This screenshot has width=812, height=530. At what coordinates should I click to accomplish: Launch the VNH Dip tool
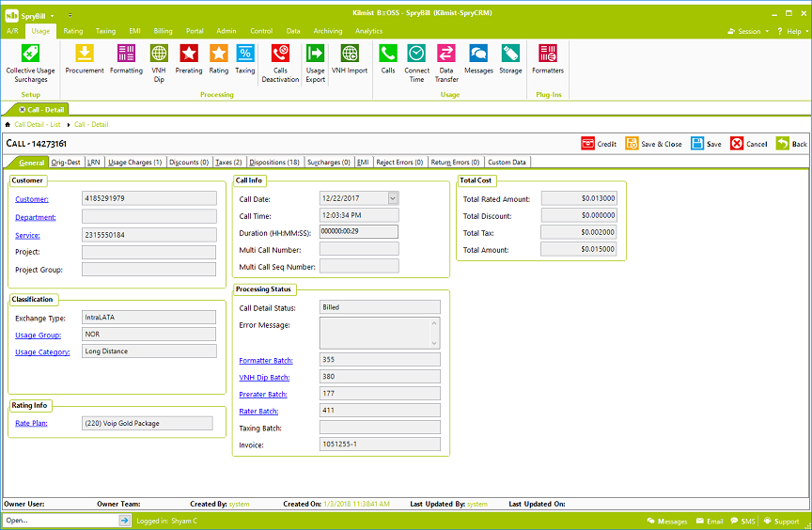(x=159, y=63)
